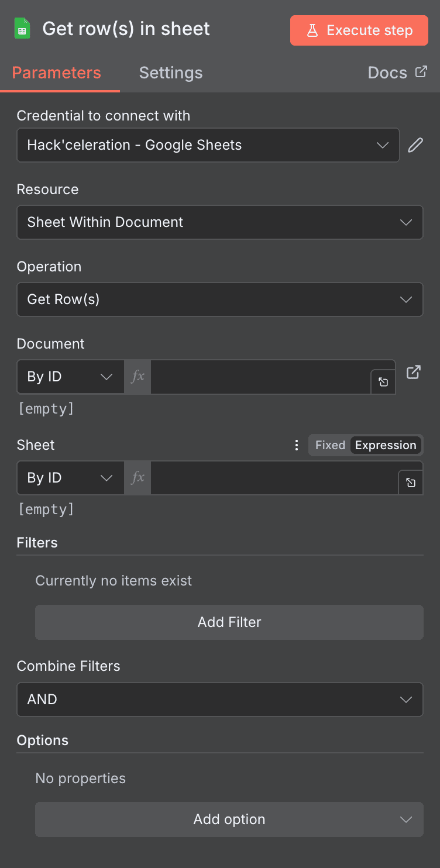Open the Operation dropdown
The height and width of the screenshot is (868, 440).
pyautogui.click(x=220, y=299)
